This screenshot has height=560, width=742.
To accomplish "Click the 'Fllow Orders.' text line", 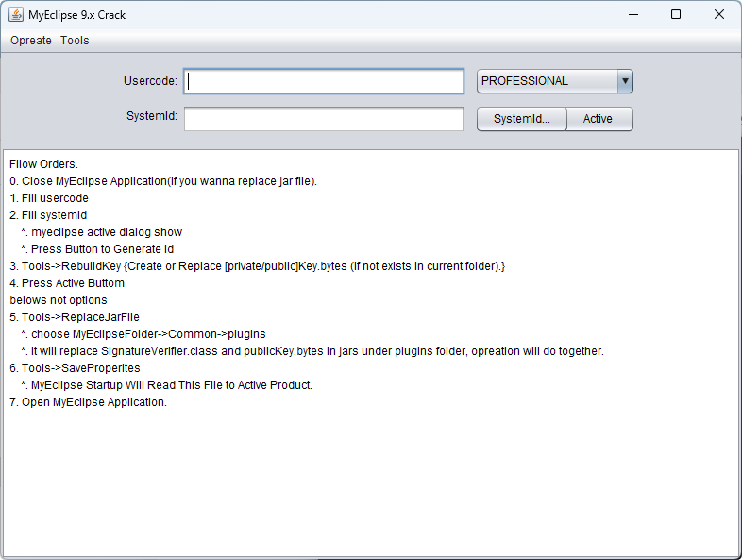I will 43,164.
